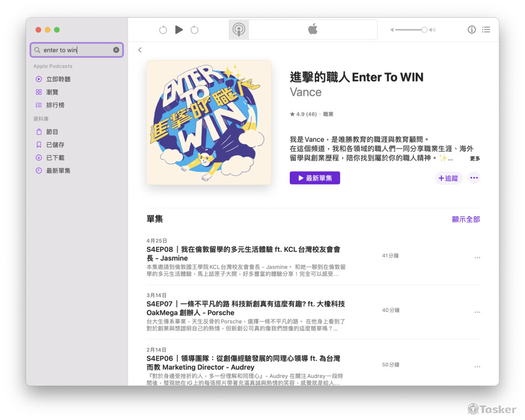Click the podcast artwork icon in player
Viewport: 525px width, 420px height.
point(239,30)
